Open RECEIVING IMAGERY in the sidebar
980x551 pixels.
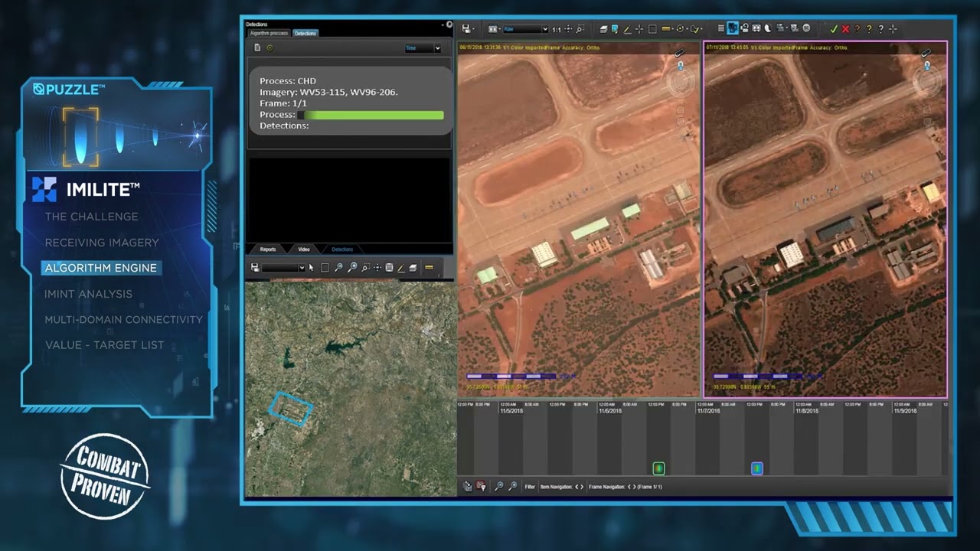[x=102, y=243]
